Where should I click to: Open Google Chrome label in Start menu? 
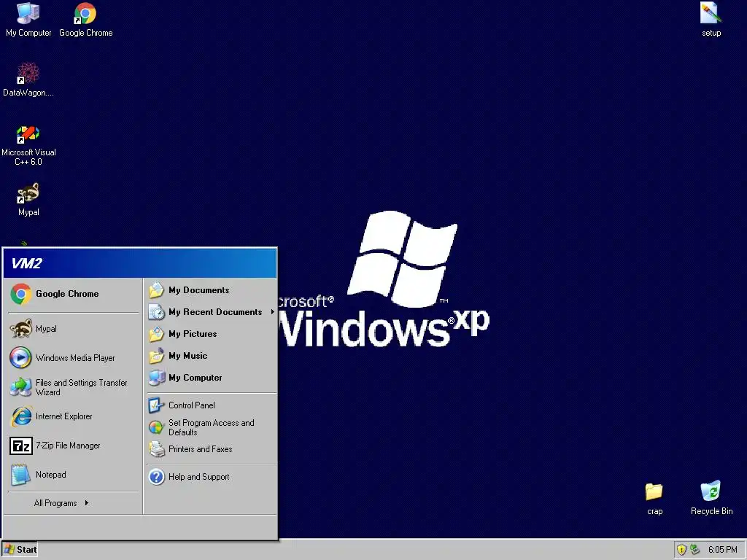pyautogui.click(x=67, y=294)
